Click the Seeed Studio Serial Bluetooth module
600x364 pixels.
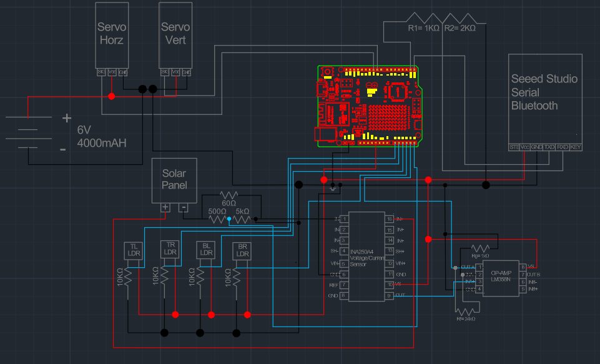[544, 94]
